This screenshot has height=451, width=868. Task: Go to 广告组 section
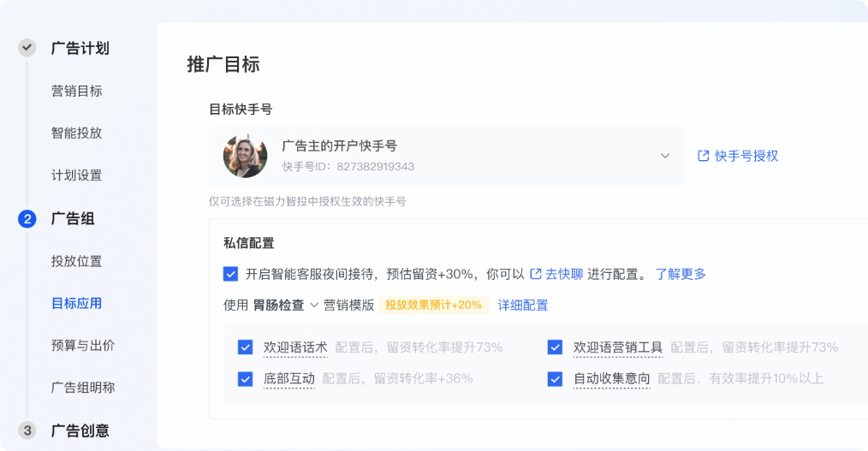point(73,218)
